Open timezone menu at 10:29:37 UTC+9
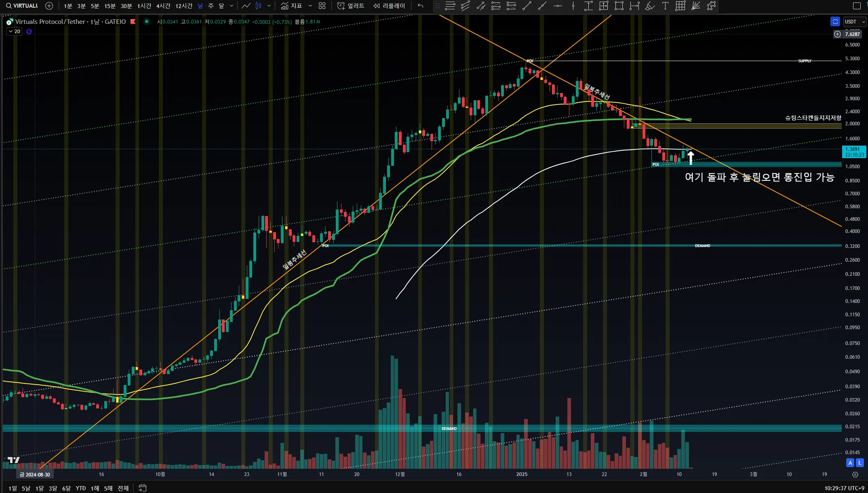868x493 pixels. coord(844,488)
